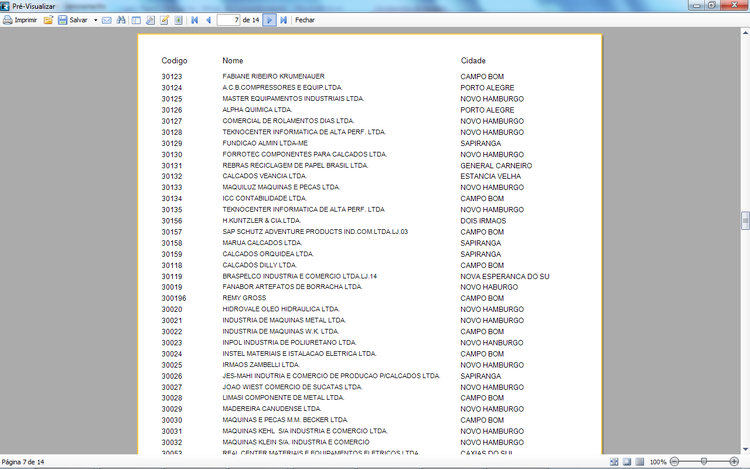This screenshot has width=750, height=469.
Task: Click the Salvar disk button
Action: [x=73, y=20]
